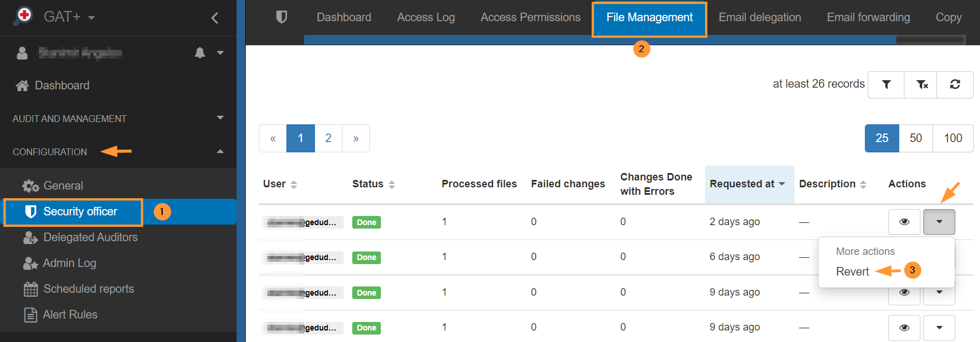980x342 pixels.
Task: Open Scheduled reports in sidebar
Action: click(88, 289)
